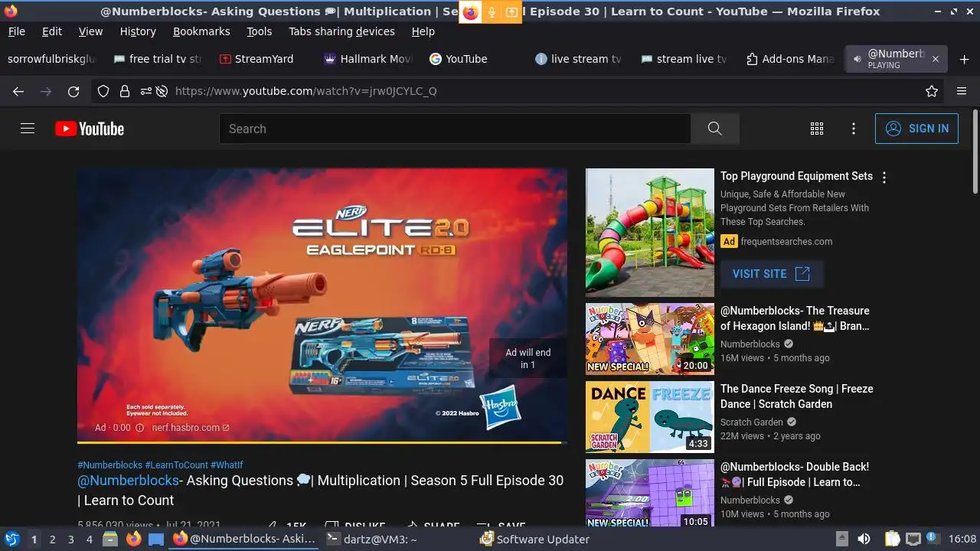Open YouTube settings three-dot menu

[854, 129]
